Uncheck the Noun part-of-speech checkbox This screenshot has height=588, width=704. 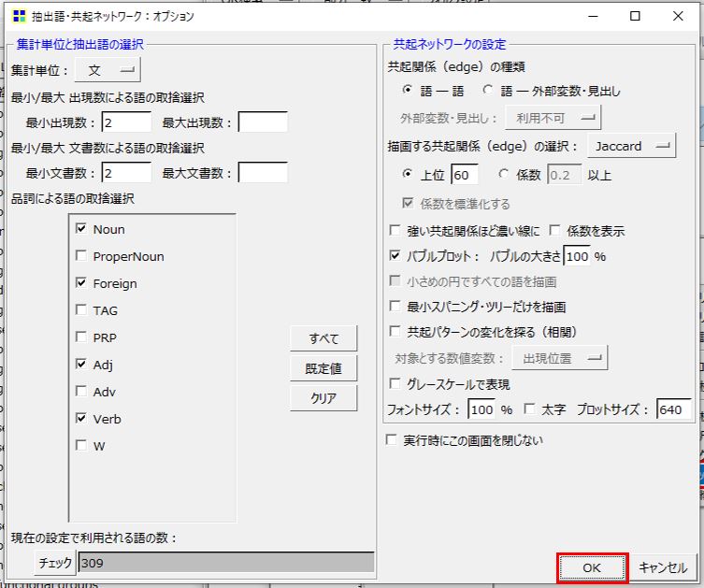click(x=80, y=229)
